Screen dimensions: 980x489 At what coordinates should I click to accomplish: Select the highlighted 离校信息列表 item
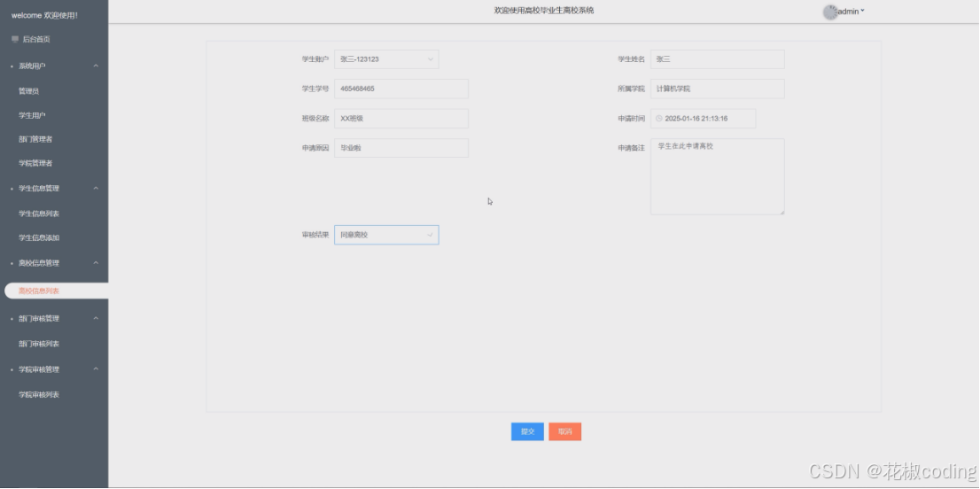tap(56, 291)
